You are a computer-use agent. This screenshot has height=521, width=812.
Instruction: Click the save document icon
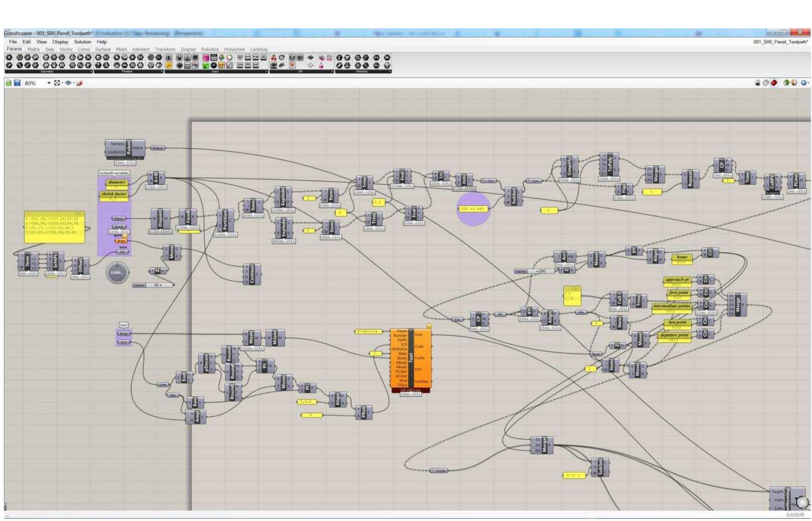tap(17, 83)
